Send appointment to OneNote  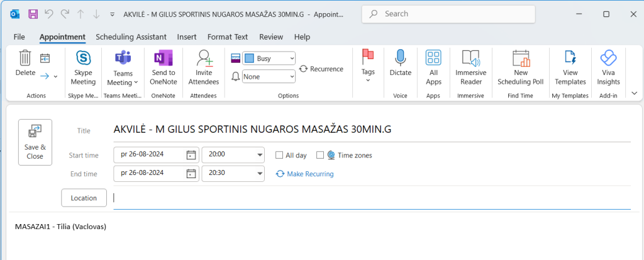(x=163, y=68)
